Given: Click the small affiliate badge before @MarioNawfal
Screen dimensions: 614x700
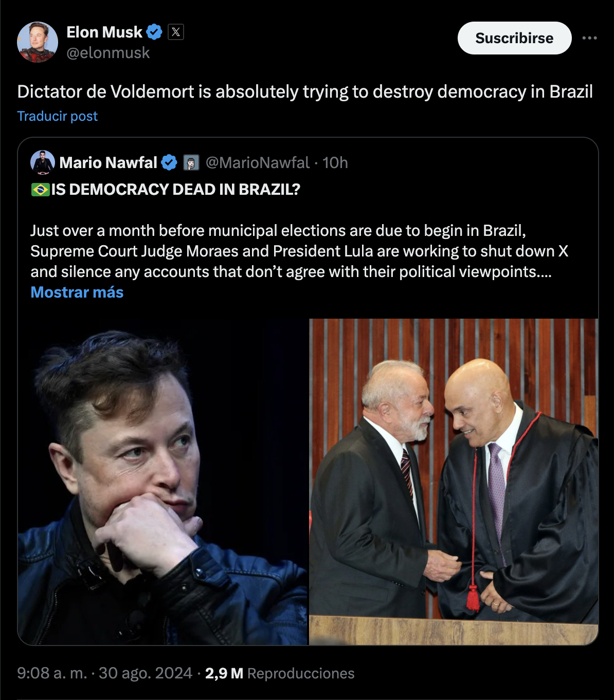Looking at the screenshot, I should (191, 163).
